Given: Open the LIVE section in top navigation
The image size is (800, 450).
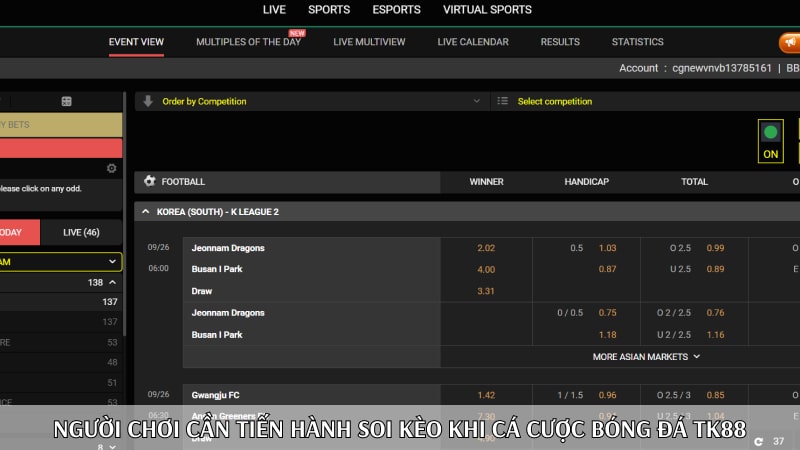Looking at the screenshot, I should (x=274, y=10).
